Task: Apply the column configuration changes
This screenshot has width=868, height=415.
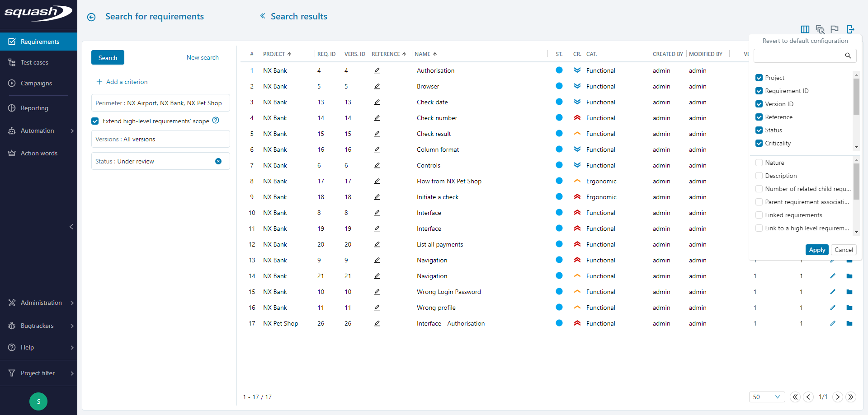Action: [817, 250]
